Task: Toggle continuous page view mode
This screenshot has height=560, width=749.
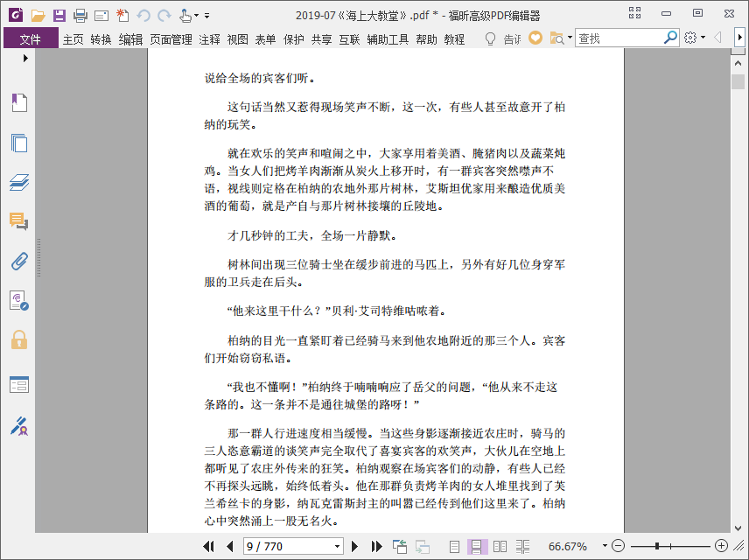Action: click(x=477, y=546)
